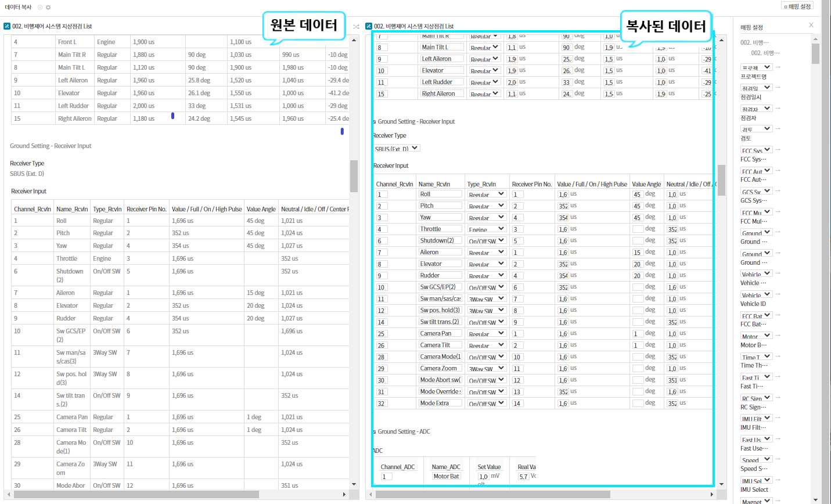
Task: Click left panel scrollbar up arrow
Action: [x=354, y=40]
